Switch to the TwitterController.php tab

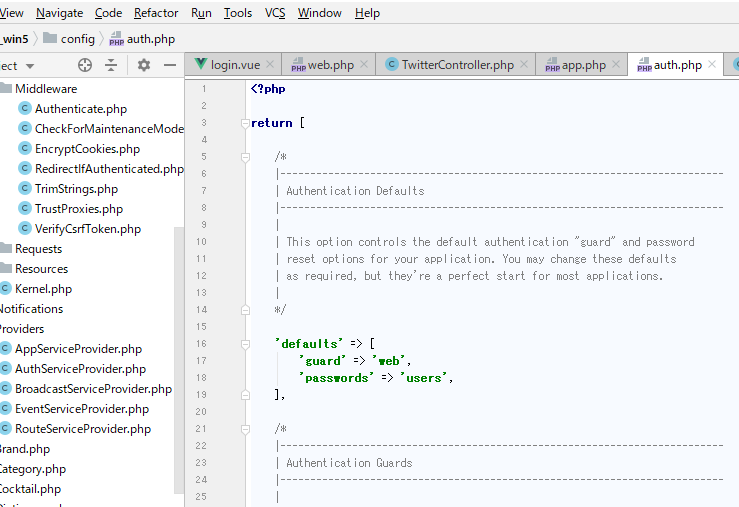tap(456, 65)
